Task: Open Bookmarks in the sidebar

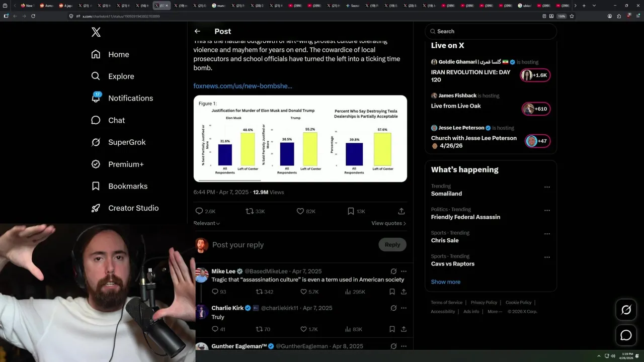Action: 119,186
